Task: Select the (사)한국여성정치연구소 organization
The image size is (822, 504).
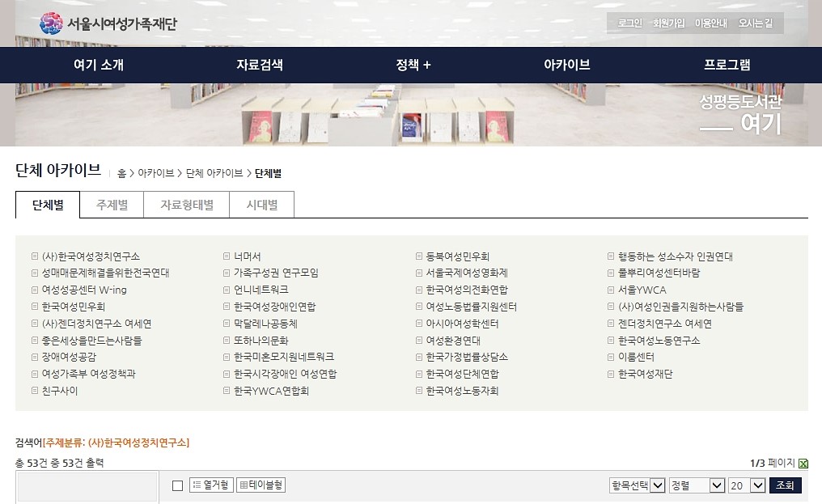Action: point(91,256)
